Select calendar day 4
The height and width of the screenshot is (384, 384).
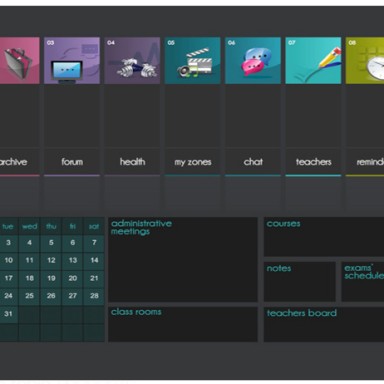[x=29, y=243]
